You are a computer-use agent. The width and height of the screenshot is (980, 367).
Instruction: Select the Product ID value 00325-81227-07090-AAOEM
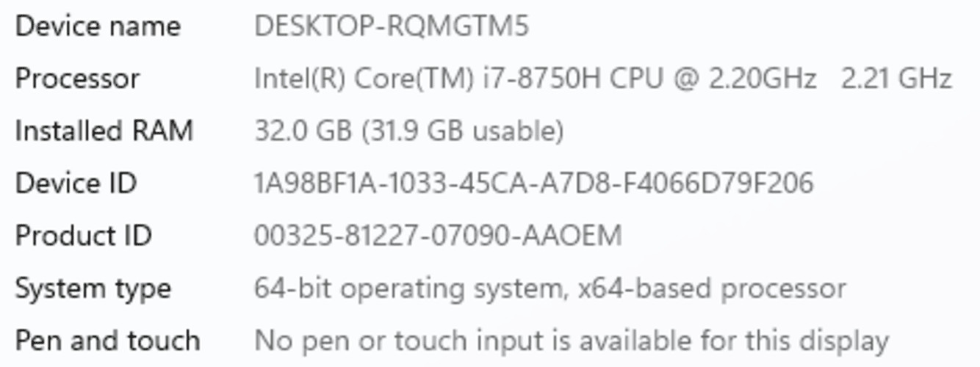[438, 236]
